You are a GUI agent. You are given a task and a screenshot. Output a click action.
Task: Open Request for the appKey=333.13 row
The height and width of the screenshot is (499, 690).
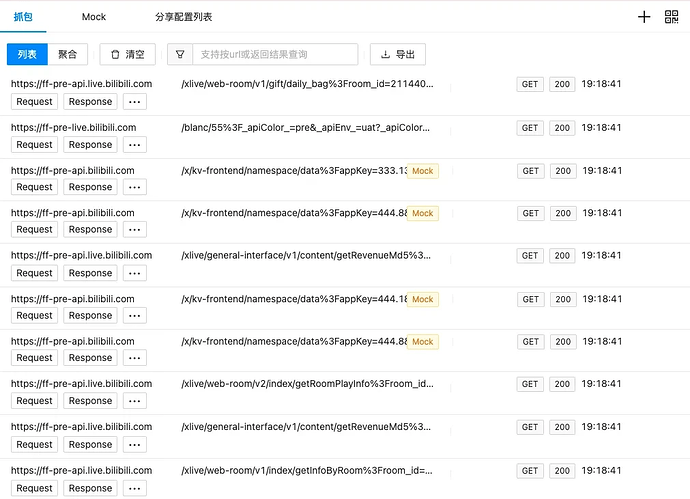(x=34, y=187)
